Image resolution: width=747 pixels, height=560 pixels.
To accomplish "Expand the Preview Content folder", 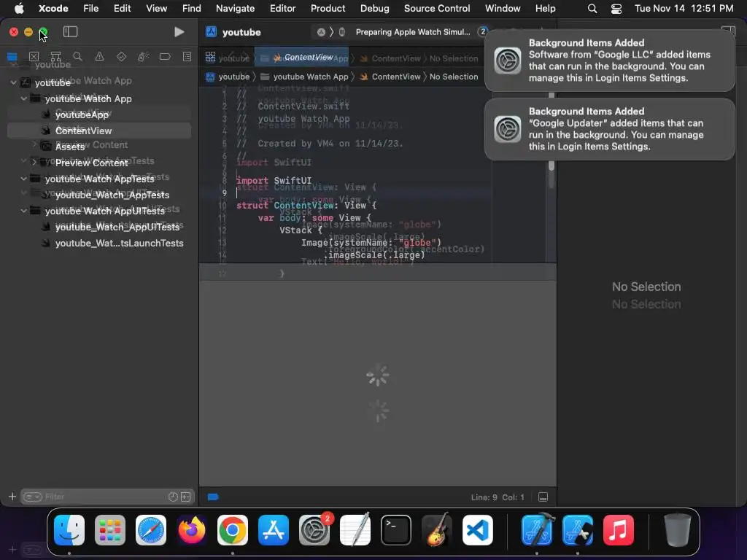I will 34,163.
